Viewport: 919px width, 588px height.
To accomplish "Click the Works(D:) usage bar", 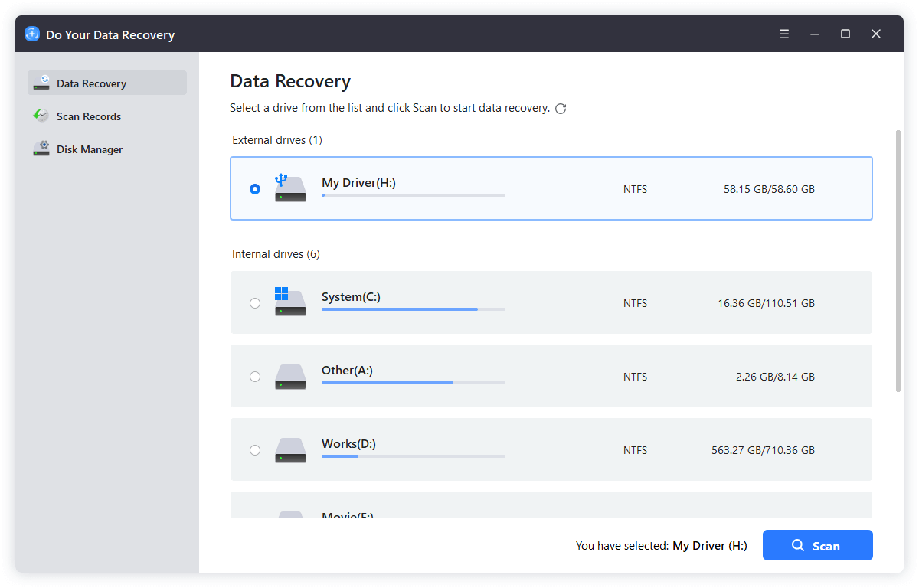I will click(x=414, y=456).
